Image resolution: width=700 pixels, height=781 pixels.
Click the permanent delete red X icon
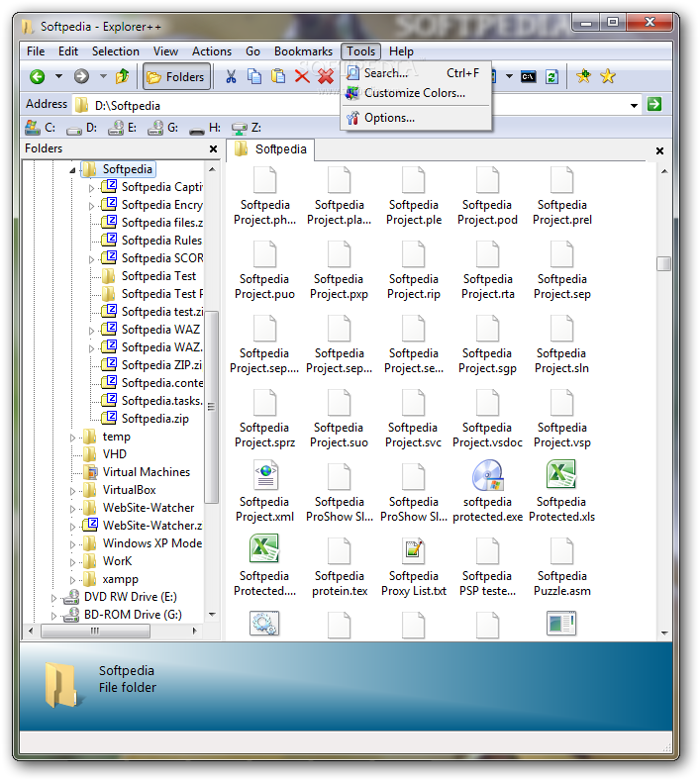tap(326, 76)
